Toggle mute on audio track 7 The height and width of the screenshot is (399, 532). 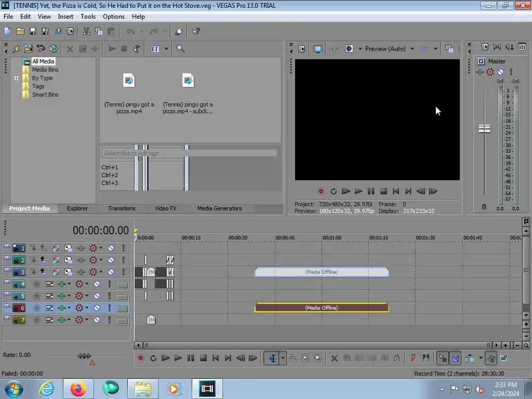pyautogui.click(x=97, y=320)
